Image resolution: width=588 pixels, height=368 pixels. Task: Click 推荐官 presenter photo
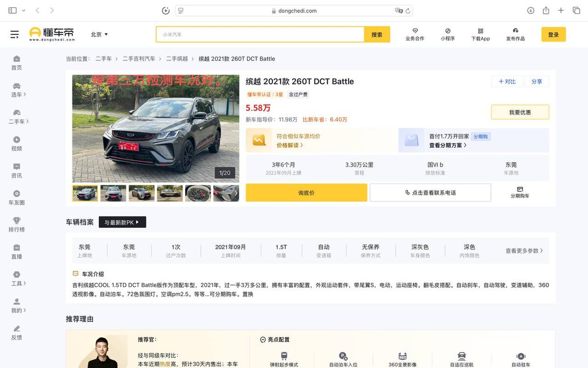coord(102,352)
